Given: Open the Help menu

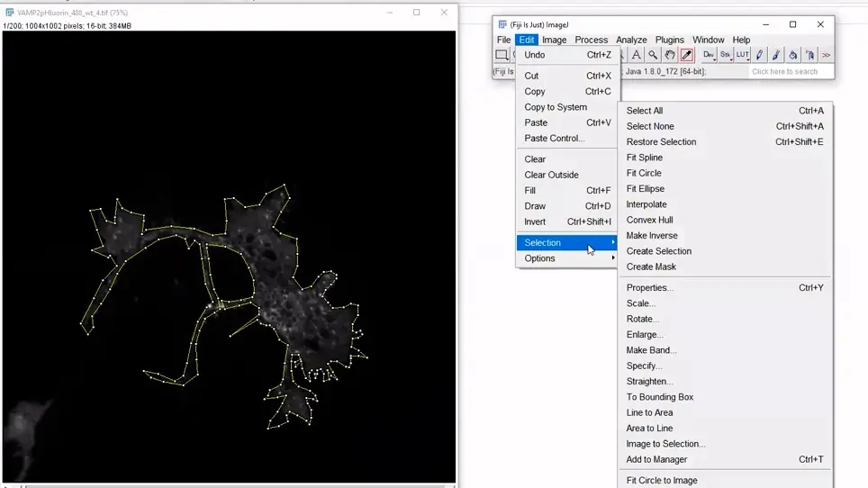Looking at the screenshot, I should tap(741, 40).
